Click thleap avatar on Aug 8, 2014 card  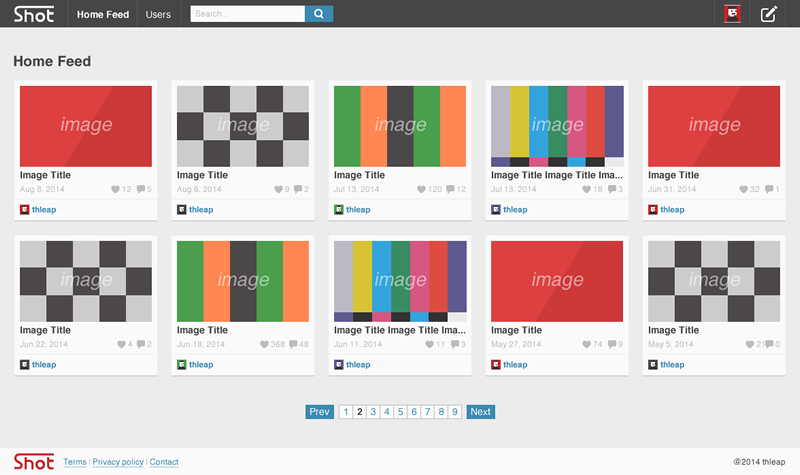click(24, 210)
